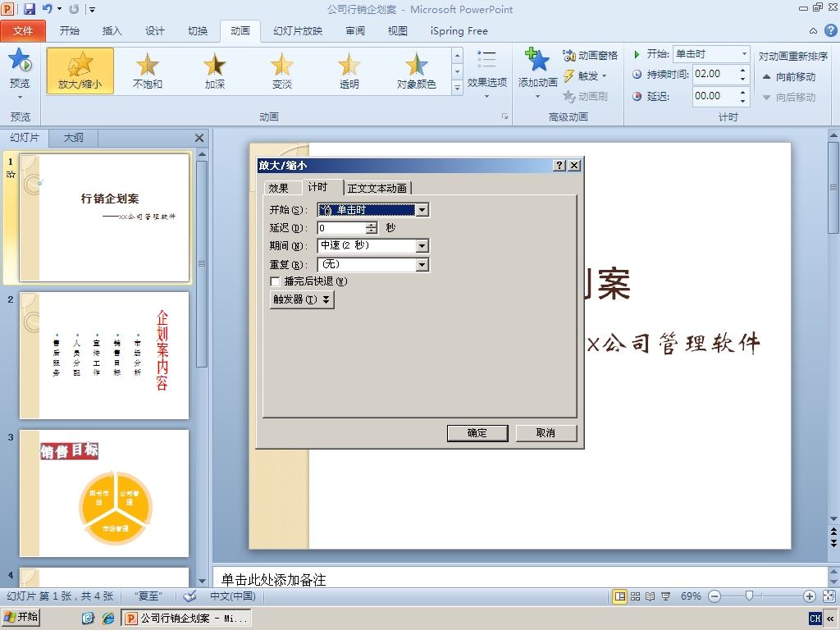Click Fit slide to window icon
This screenshot has height=630, width=840.
coord(829,596)
